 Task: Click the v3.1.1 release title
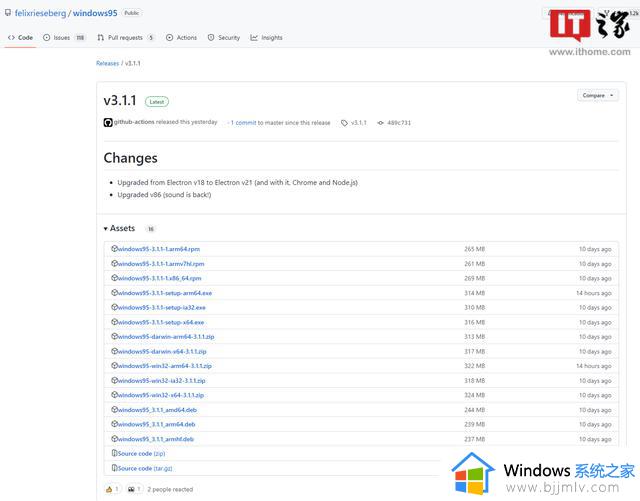(120, 100)
